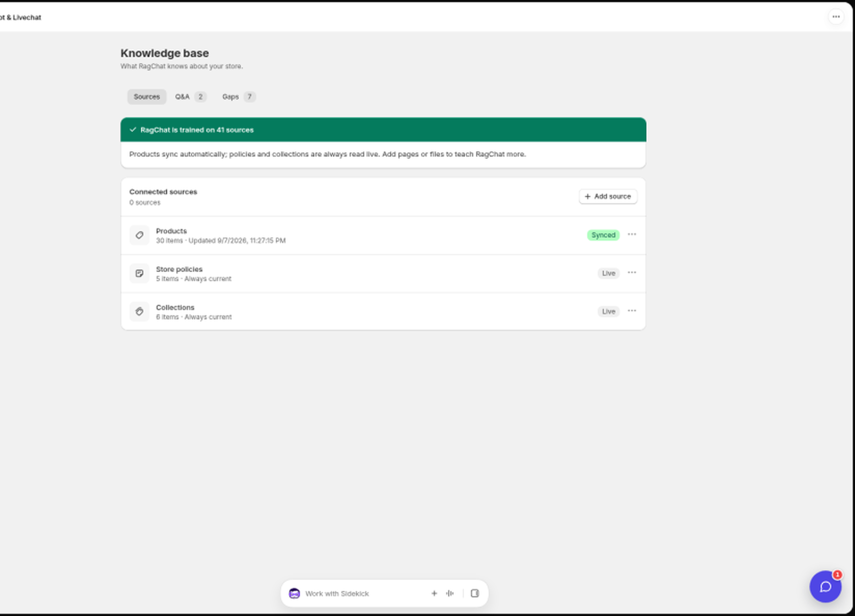Viewport: 855px width, 616px height.
Task: Click the Products tag icon
Action: (140, 235)
